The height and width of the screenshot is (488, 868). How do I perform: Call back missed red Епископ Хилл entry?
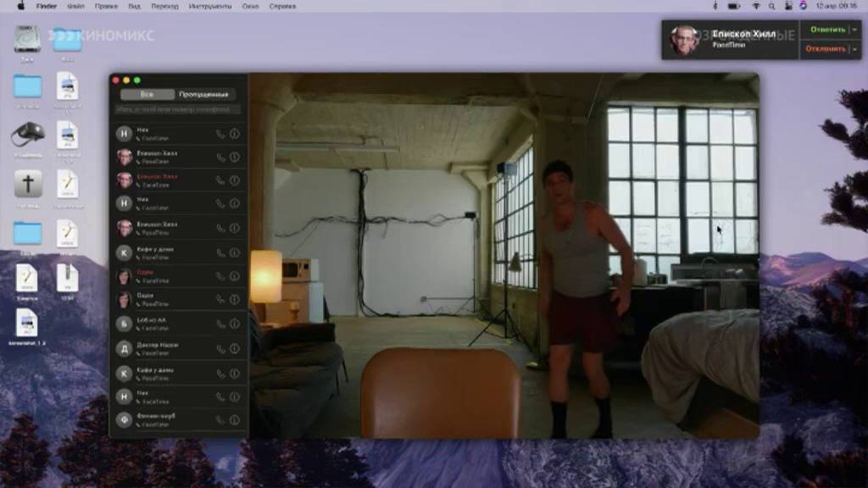click(220, 180)
